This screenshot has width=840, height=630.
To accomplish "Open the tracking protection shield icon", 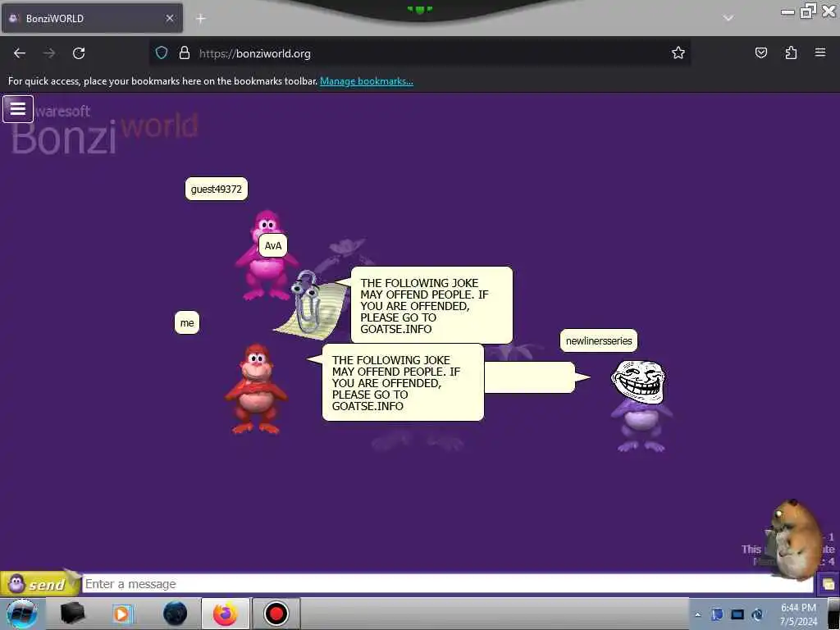I will (x=162, y=53).
